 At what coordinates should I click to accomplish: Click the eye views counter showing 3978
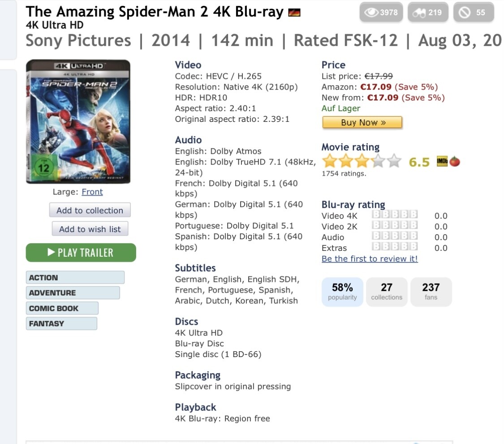[381, 13]
